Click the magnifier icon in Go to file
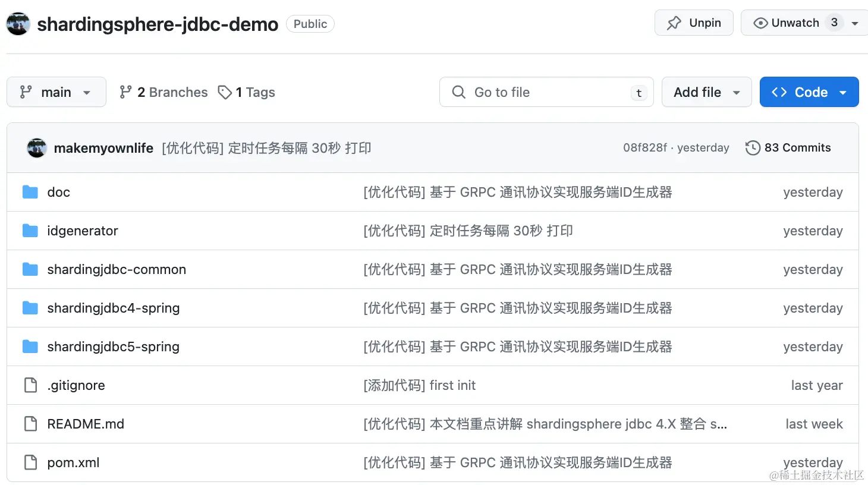 pyautogui.click(x=458, y=92)
